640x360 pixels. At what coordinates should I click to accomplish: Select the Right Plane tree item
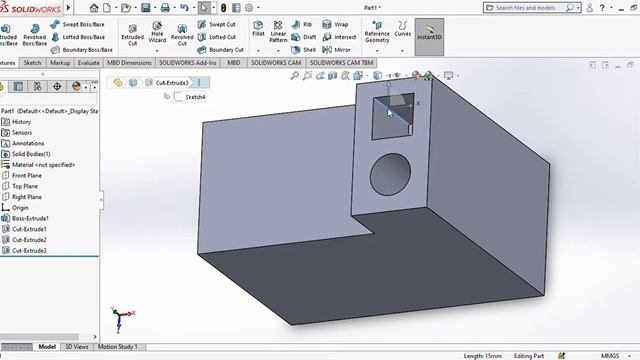pos(27,197)
